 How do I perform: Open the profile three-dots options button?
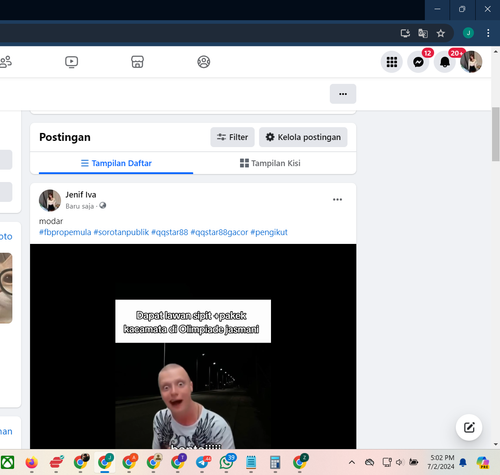[x=343, y=94]
